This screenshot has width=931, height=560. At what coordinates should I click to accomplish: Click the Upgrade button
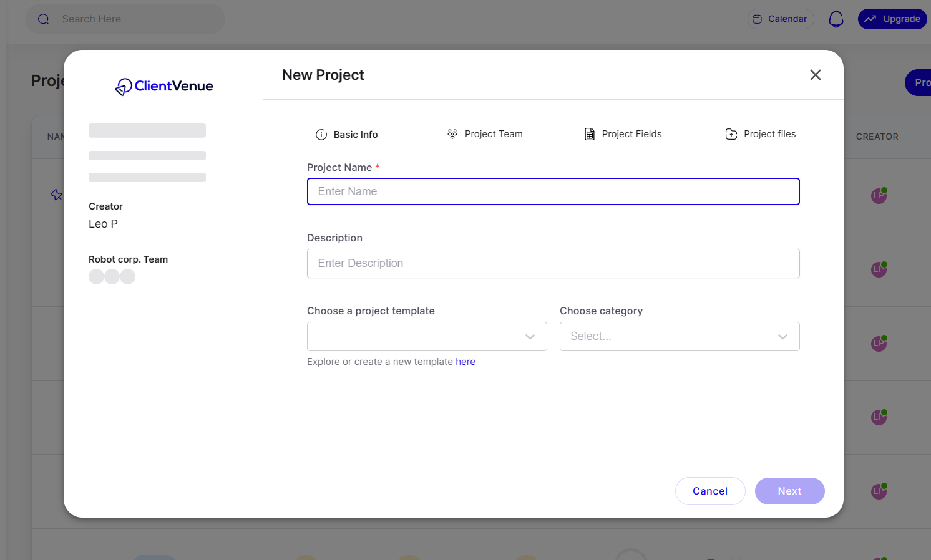click(892, 19)
